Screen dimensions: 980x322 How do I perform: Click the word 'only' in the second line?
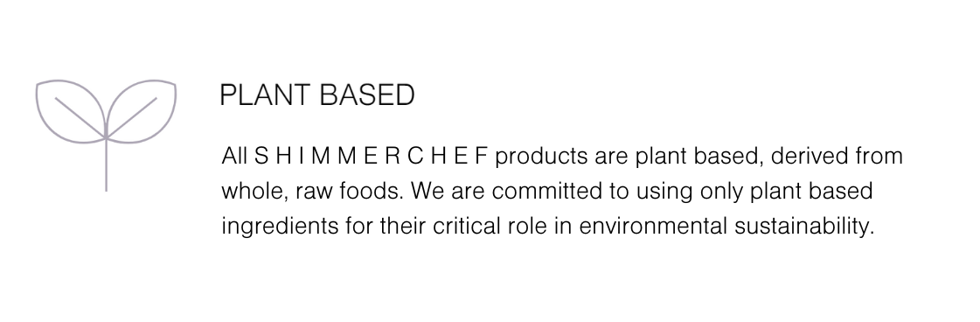pos(721,191)
